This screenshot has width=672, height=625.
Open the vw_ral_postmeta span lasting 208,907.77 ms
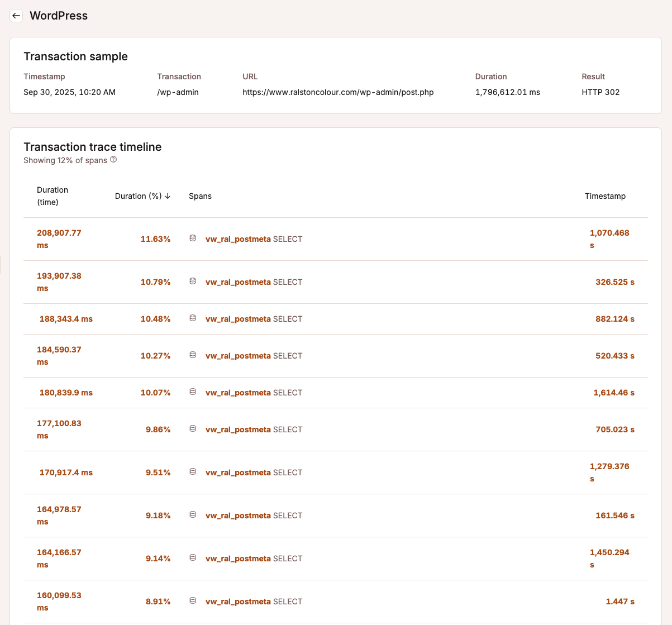tap(238, 239)
